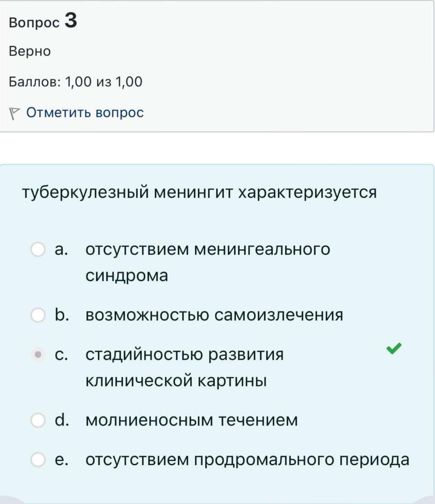Click the Вопрос 3 heading
Screen dimensions: 435x504
pyautogui.click(x=43, y=21)
